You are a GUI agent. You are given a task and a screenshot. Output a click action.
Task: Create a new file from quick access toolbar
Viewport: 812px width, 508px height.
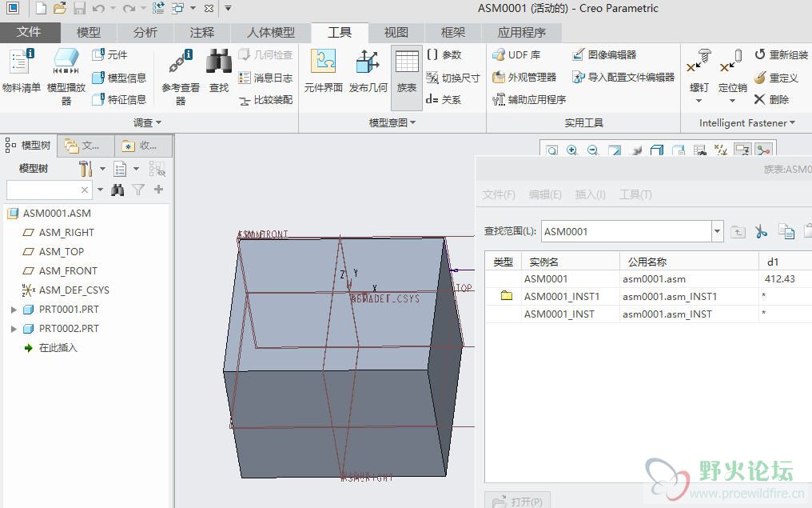tap(41, 8)
